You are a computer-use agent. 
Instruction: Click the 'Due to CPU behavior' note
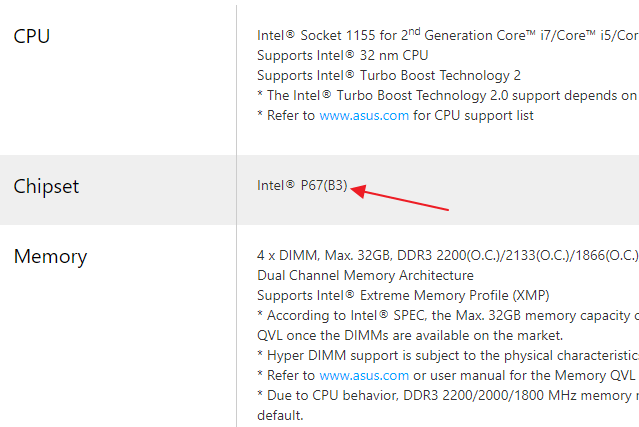(x=446, y=395)
